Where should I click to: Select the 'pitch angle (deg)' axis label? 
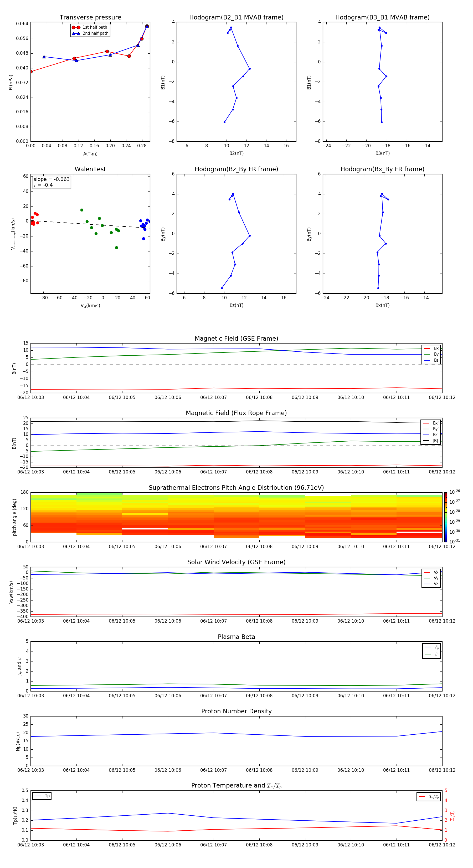tap(14, 517)
